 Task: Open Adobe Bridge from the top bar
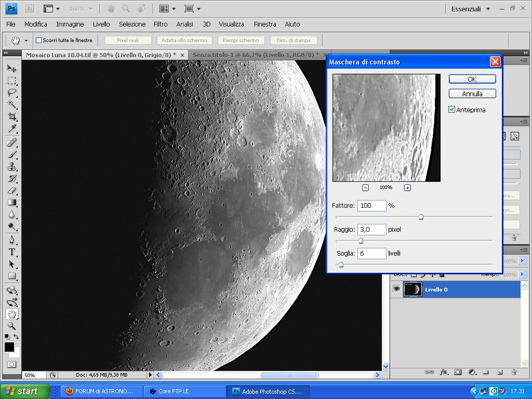tap(30, 9)
